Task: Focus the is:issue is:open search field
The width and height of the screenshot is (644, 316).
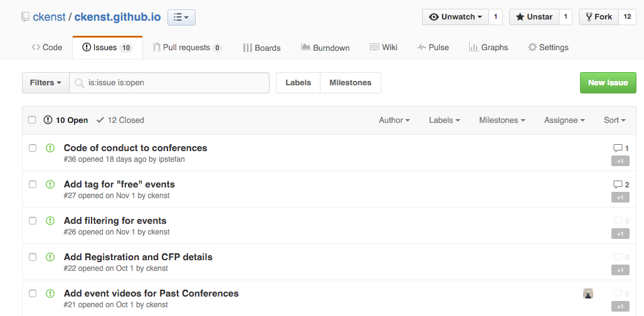Action: (x=169, y=83)
